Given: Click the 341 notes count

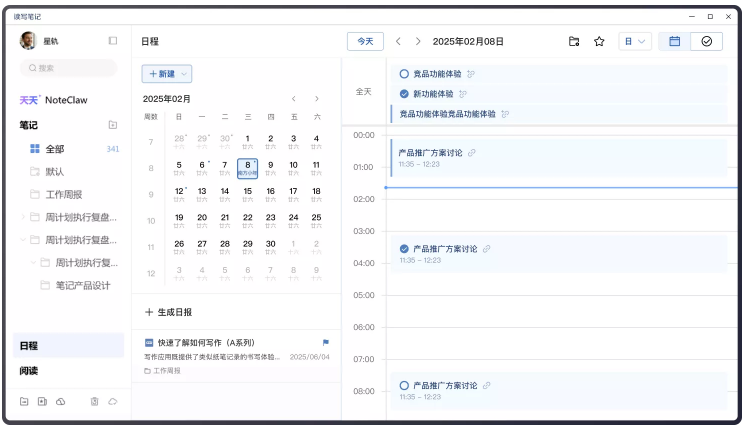Looking at the screenshot, I should (x=113, y=149).
